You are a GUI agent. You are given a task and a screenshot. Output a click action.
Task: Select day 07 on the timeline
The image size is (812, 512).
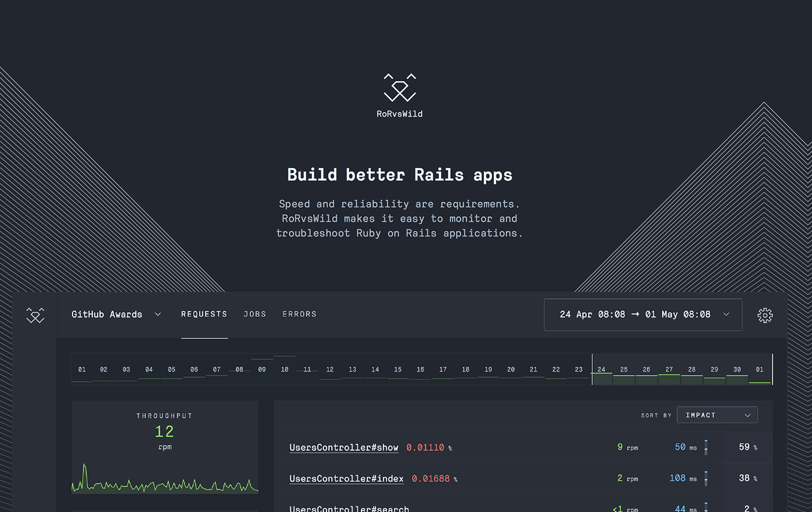pyautogui.click(x=217, y=369)
